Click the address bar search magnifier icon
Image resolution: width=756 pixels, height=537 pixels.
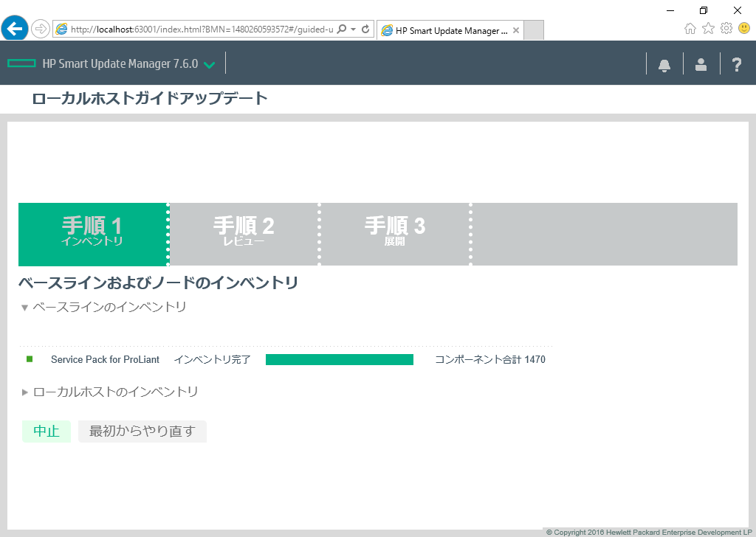[341, 29]
